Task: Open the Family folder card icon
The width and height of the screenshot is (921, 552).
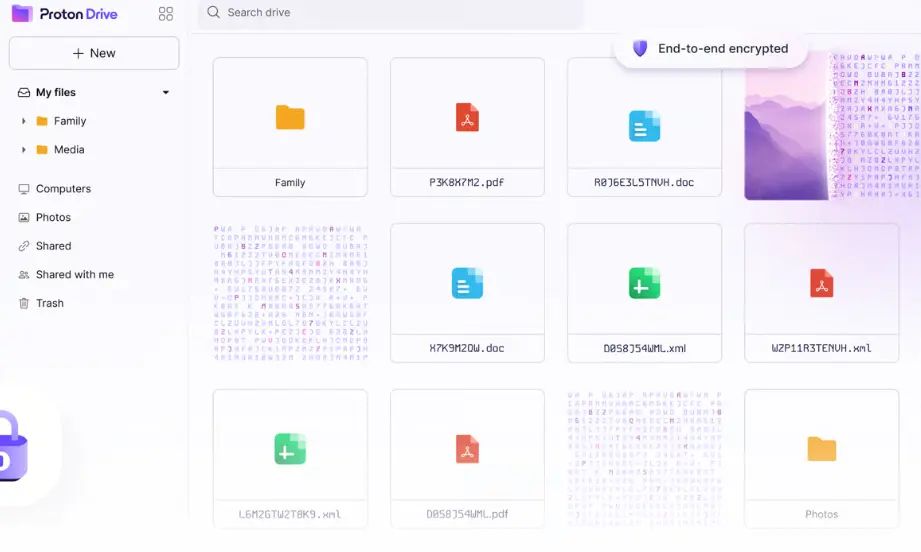Action: coord(290,117)
